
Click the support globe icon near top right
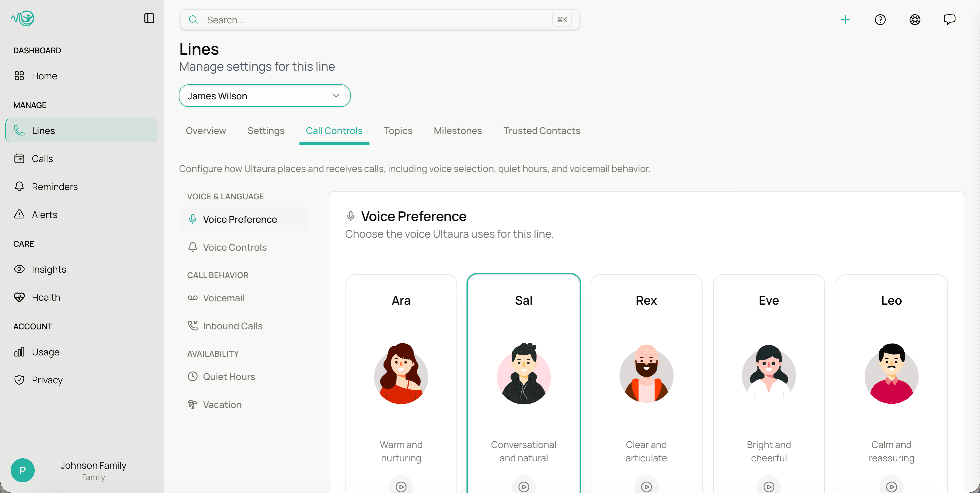(915, 20)
